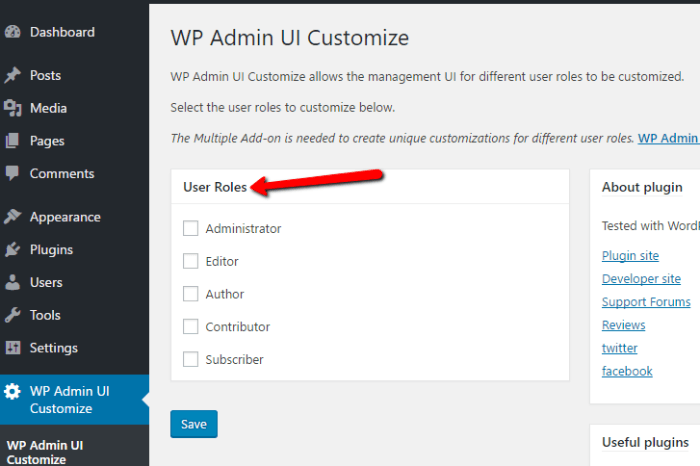Open the Plugins menu label
The height and width of the screenshot is (466, 700).
coord(51,250)
